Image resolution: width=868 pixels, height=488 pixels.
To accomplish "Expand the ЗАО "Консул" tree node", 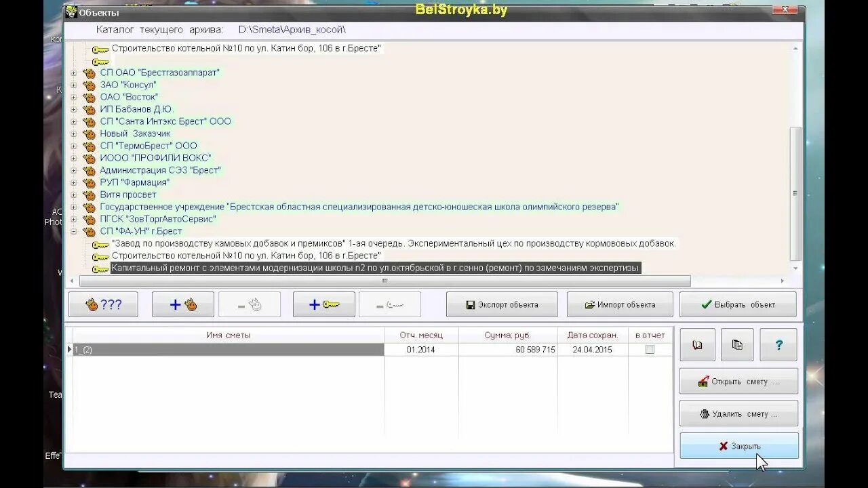I will click(74, 85).
